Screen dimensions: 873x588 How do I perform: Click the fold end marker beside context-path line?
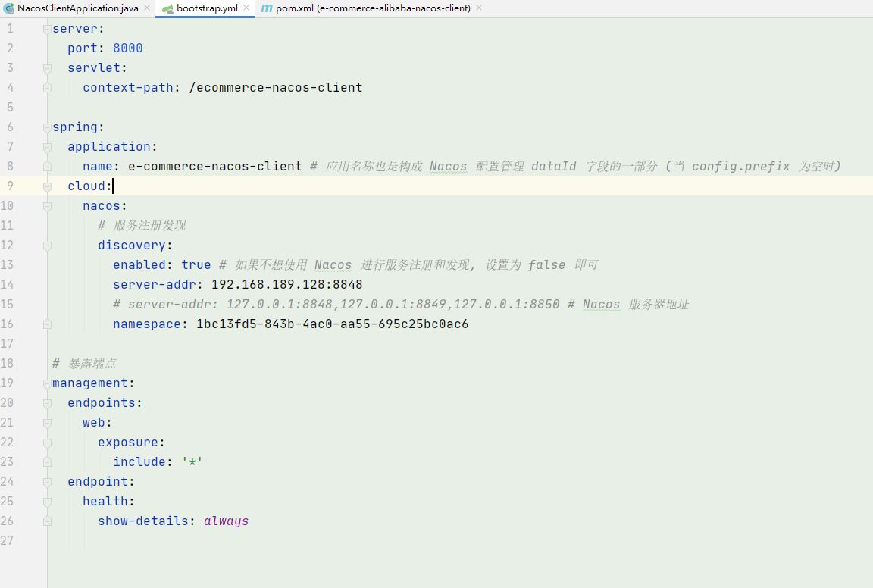point(47,88)
